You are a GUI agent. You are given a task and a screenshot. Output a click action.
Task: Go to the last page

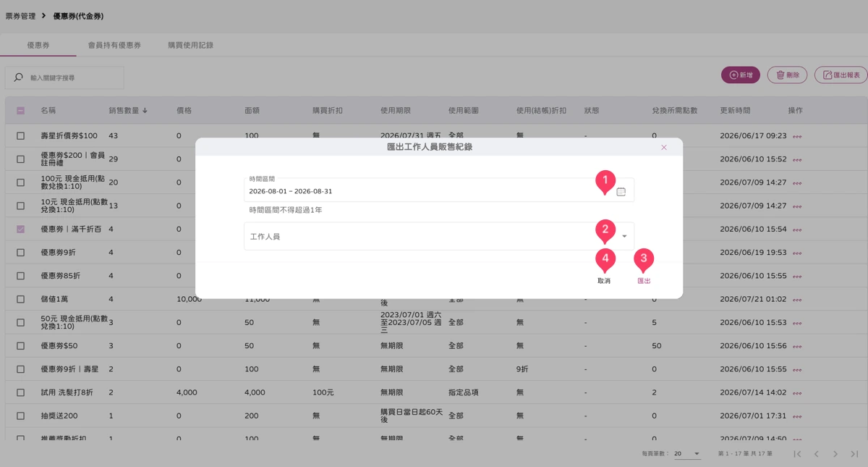[854, 454]
